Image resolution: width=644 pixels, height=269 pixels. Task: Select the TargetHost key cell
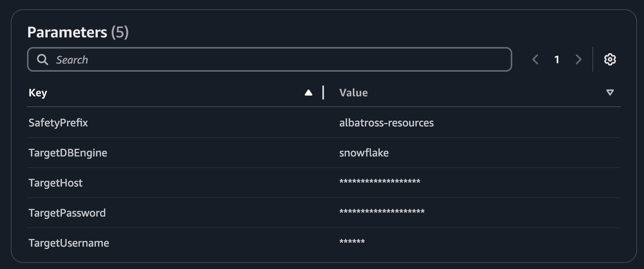[55, 183]
